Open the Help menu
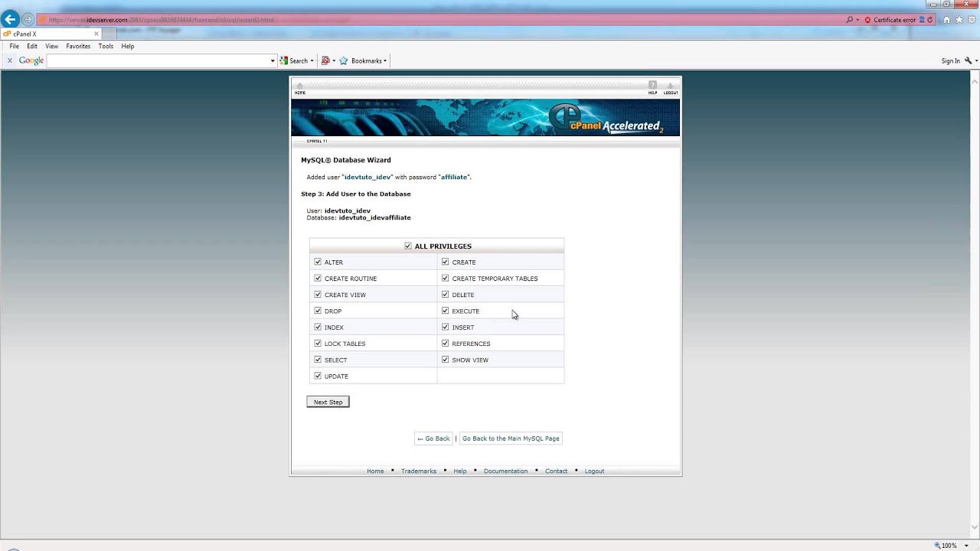Viewport: 980px width, 551px height. (128, 46)
